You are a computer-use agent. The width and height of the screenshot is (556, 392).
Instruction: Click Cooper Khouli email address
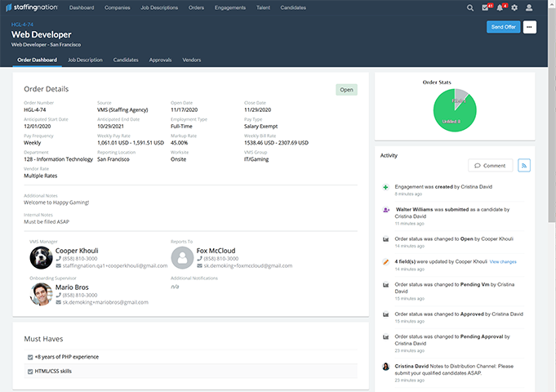coord(115,265)
